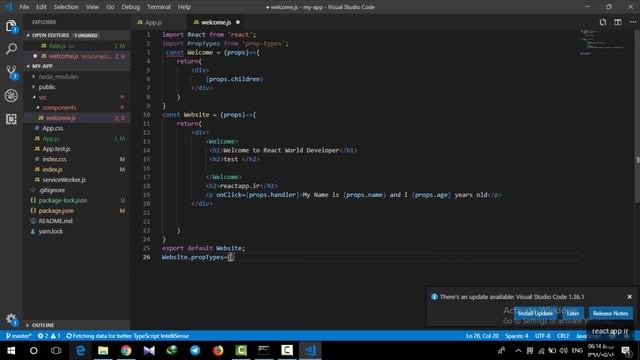Open Firefox from the taskbar

click(218, 351)
